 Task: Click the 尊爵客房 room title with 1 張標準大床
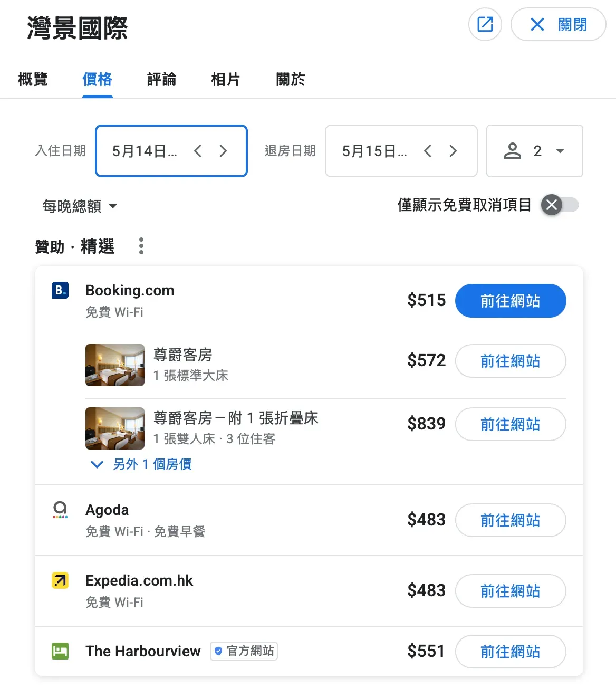[x=183, y=355]
